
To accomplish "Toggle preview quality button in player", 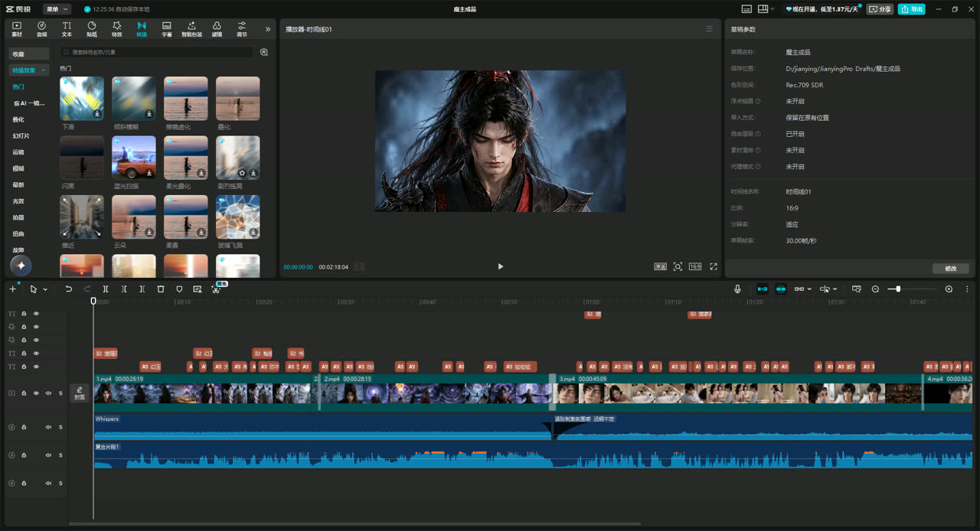I will (660, 266).
